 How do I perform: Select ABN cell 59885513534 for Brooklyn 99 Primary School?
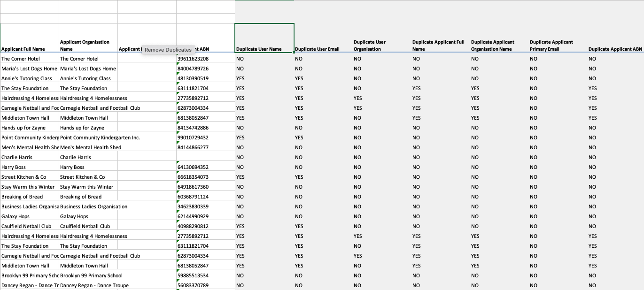[x=205, y=275]
